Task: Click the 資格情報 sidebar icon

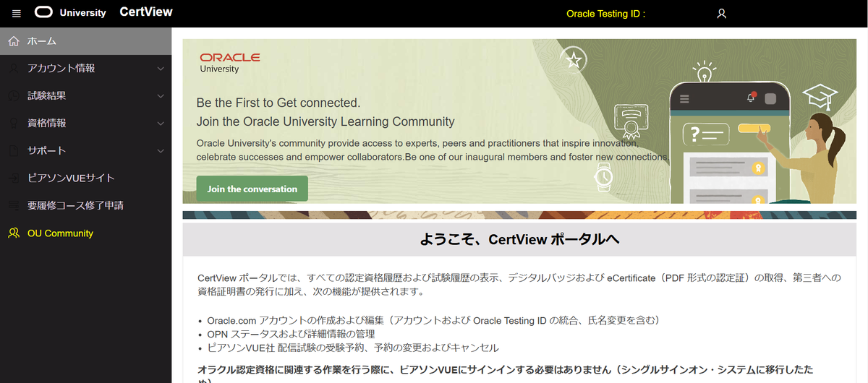Action: (x=14, y=124)
